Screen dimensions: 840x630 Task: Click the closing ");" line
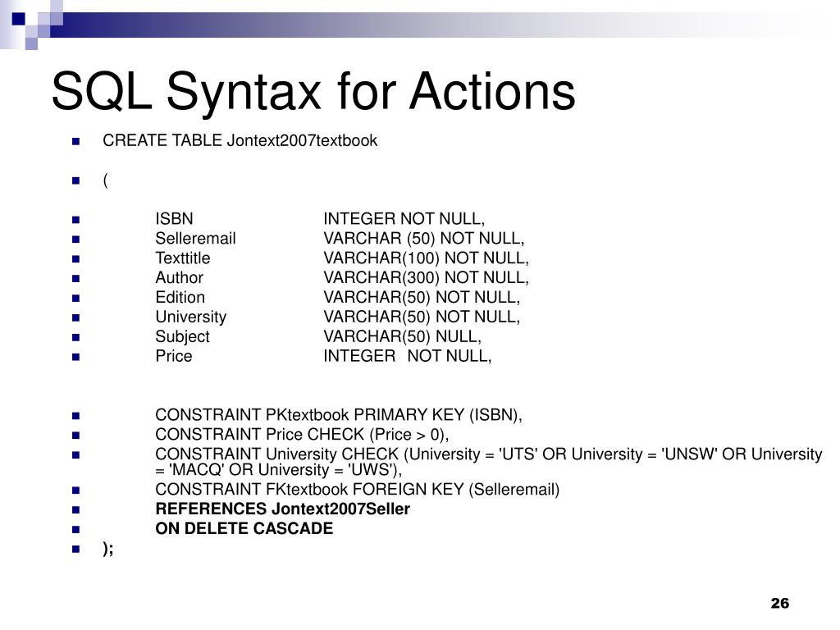point(107,549)
